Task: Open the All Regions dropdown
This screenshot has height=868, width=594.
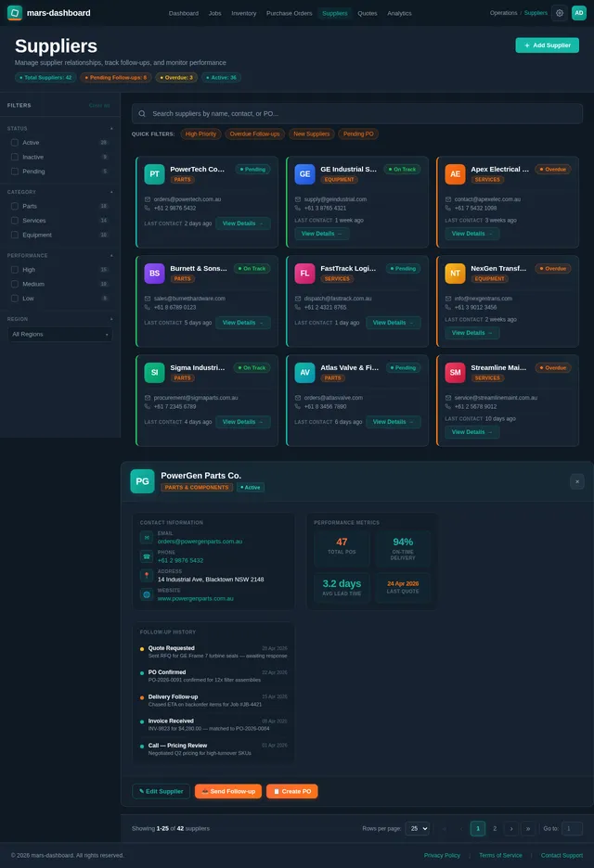Action: (59, 335)
